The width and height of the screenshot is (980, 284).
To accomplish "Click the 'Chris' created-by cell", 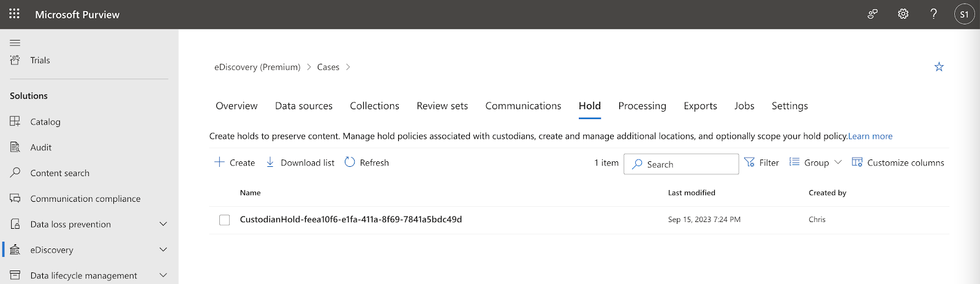I will (817, 220).
